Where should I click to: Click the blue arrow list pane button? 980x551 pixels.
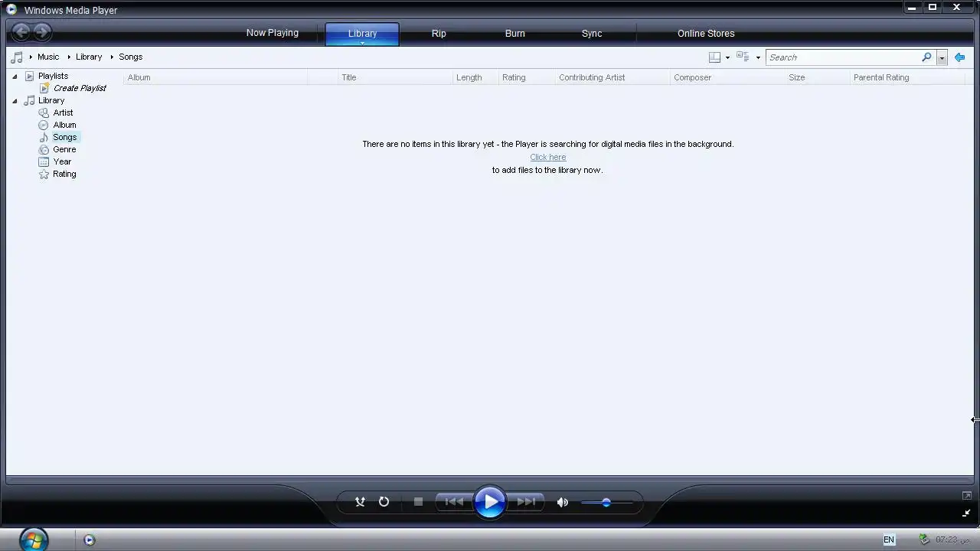click(959, 57)
